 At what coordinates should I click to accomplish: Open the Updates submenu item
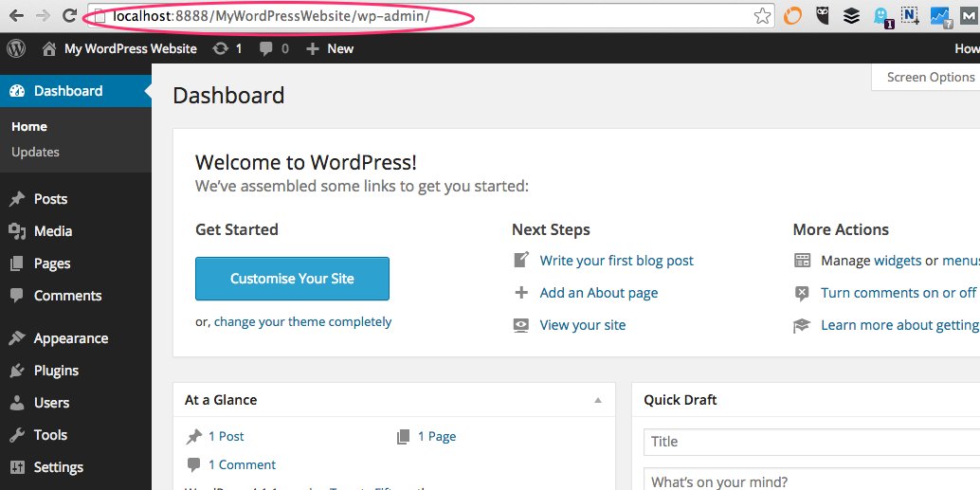click(36, 152)
